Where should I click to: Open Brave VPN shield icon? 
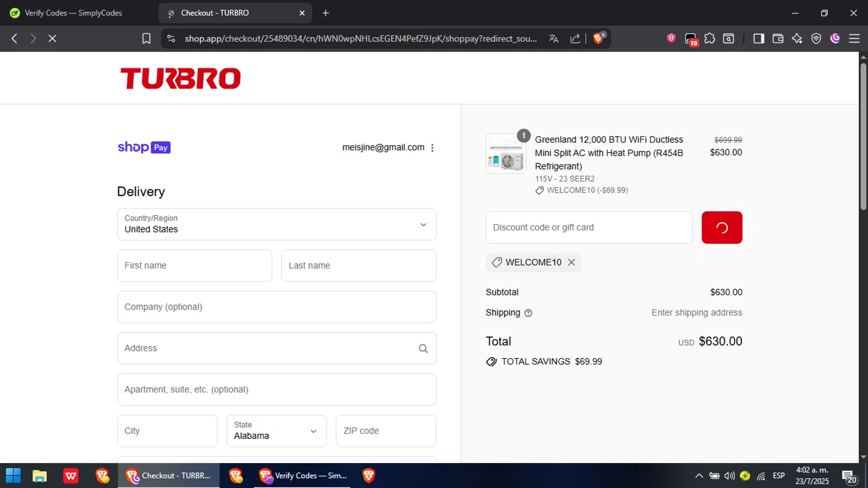[816, 38]
